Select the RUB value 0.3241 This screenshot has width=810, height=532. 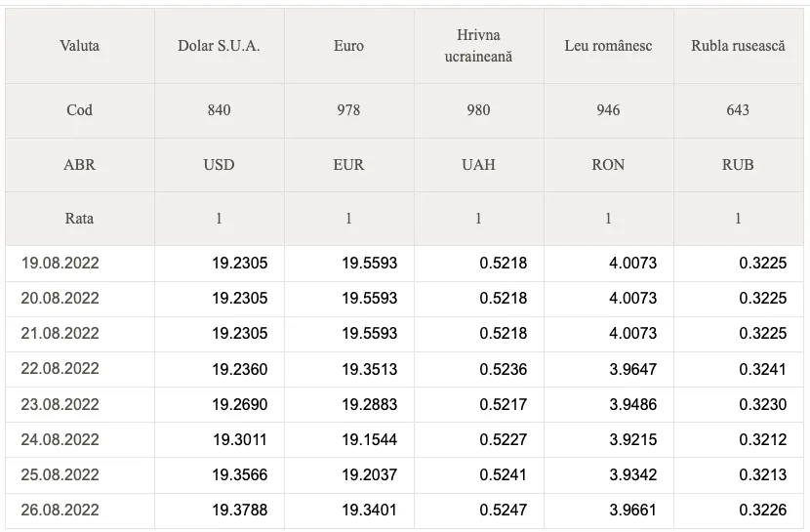[762, 369]
